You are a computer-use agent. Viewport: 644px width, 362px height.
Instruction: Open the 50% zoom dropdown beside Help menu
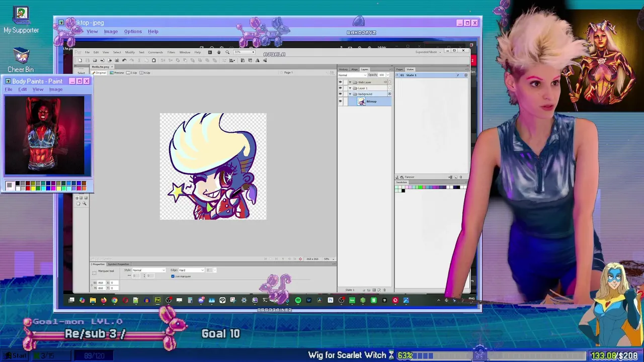[x=244, y=52]
